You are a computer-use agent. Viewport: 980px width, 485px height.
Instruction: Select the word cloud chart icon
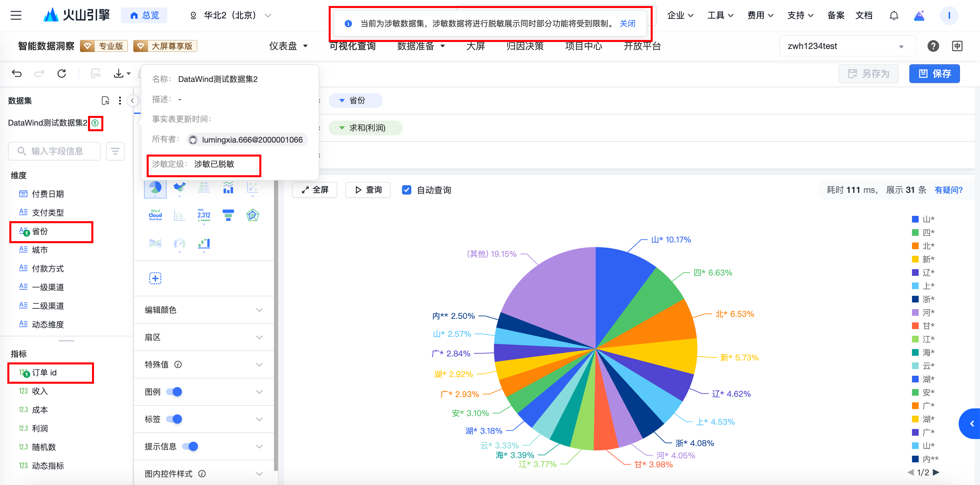155,215
